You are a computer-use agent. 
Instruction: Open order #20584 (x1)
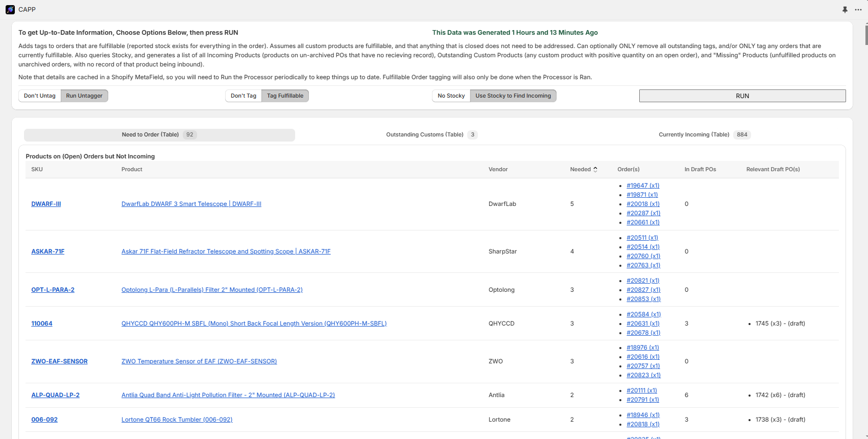tap(644, 314)
